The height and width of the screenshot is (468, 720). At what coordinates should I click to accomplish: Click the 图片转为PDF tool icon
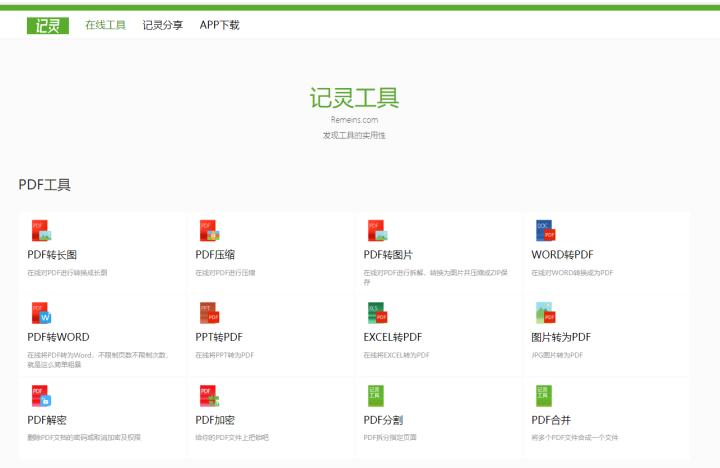[x=545, y=313]
